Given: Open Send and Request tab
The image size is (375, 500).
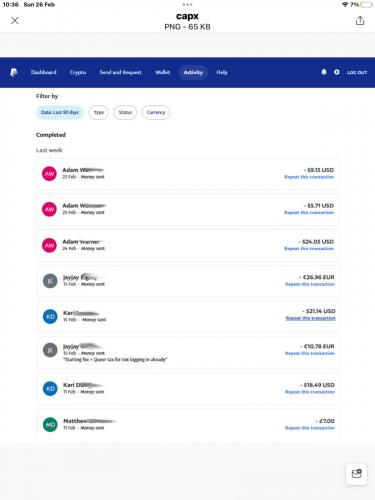Looking at the screenshot, I should click(x=120, y=72).
